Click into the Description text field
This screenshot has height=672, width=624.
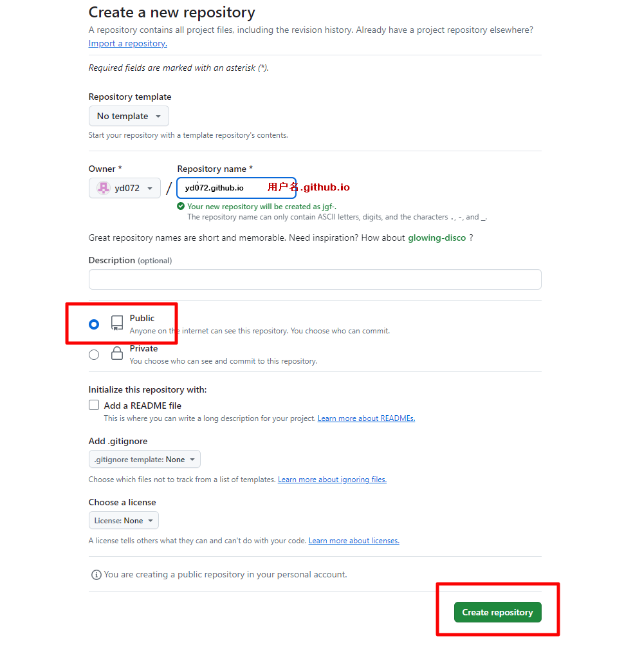coord(315,279)
